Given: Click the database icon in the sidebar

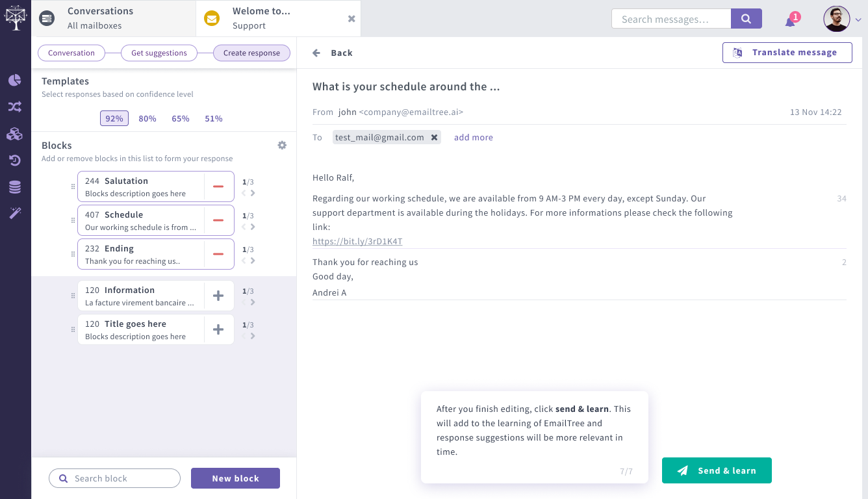Looking at the screenshot, I should pos(14,186).
